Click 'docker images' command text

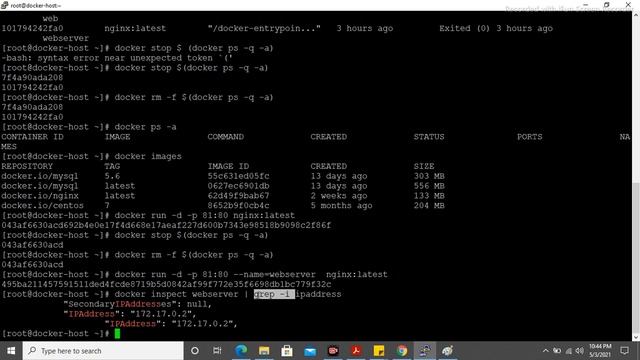click(148, 156)
